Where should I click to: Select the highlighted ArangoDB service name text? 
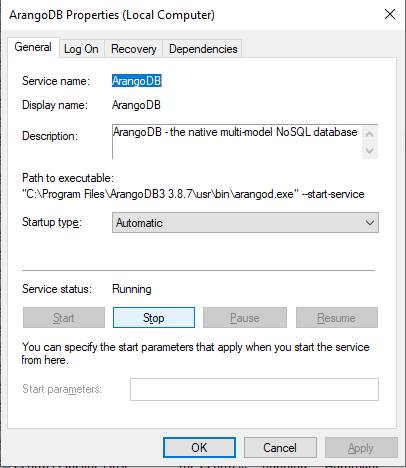coord(137,81)
